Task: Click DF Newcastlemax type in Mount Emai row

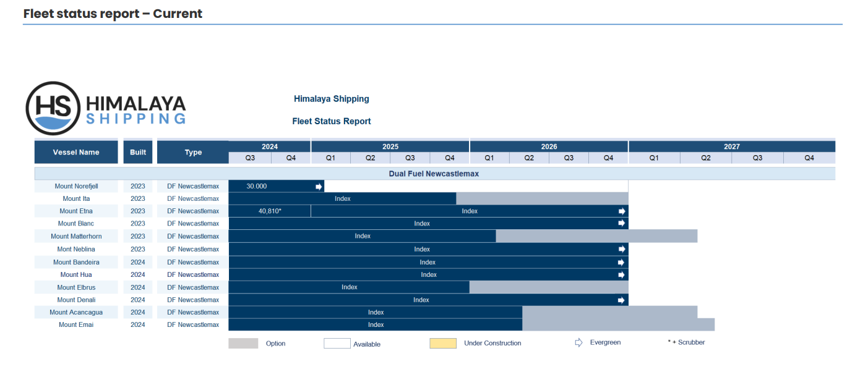Action: pyautogui.click(x=193, y=324)
